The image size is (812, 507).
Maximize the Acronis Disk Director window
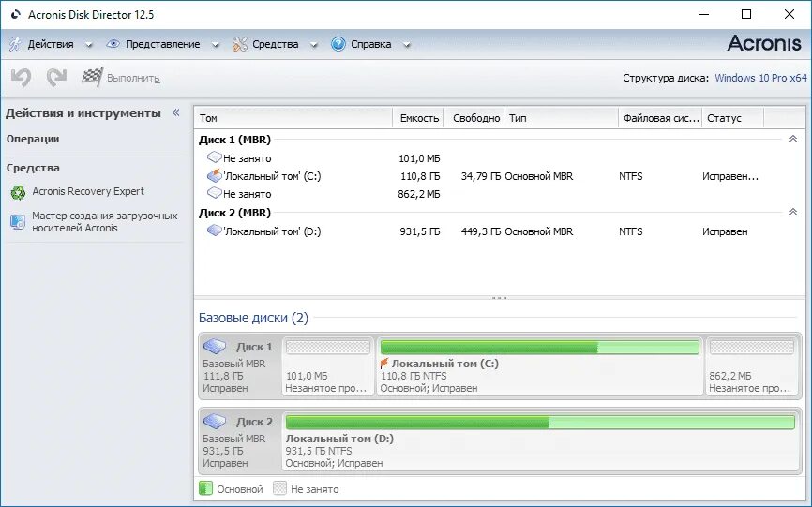point(746,14)
